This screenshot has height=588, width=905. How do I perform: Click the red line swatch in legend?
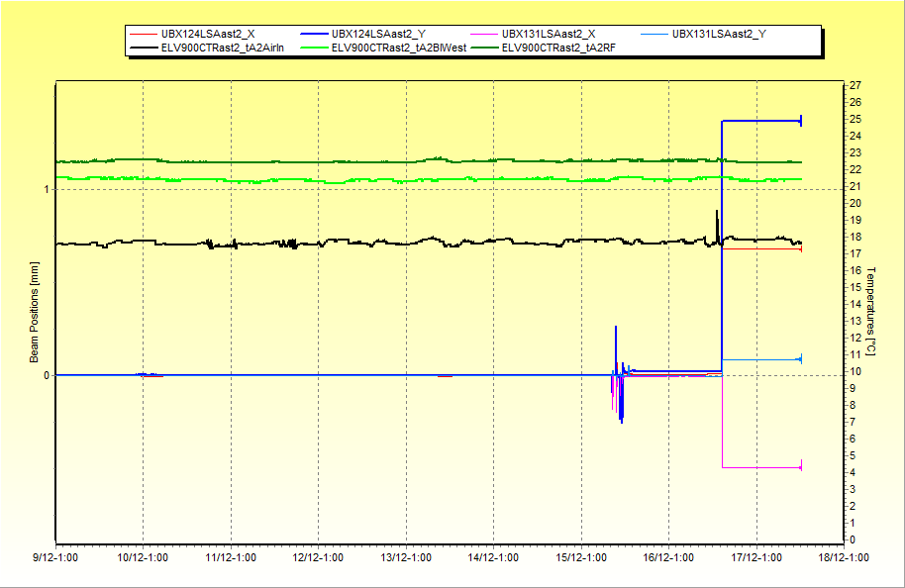pos(143,35)
